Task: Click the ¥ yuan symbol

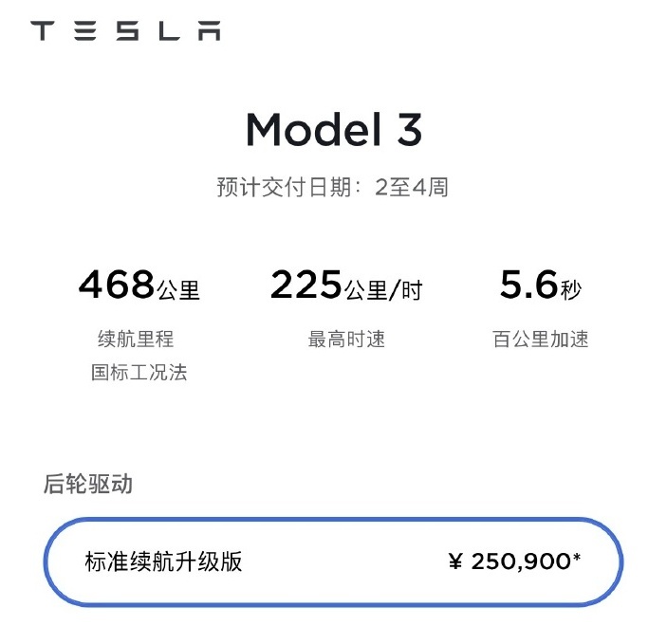Action: click(x=455, y=561)
